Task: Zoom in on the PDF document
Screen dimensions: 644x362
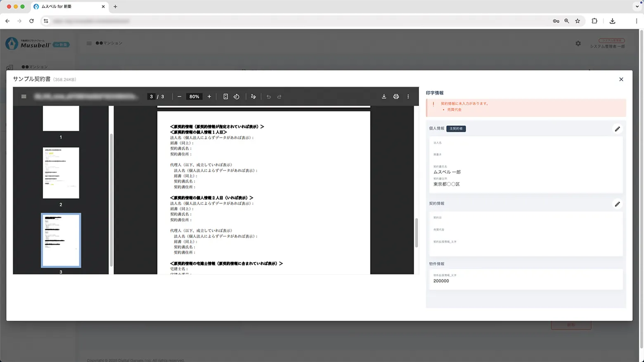Action: (209, 96)
